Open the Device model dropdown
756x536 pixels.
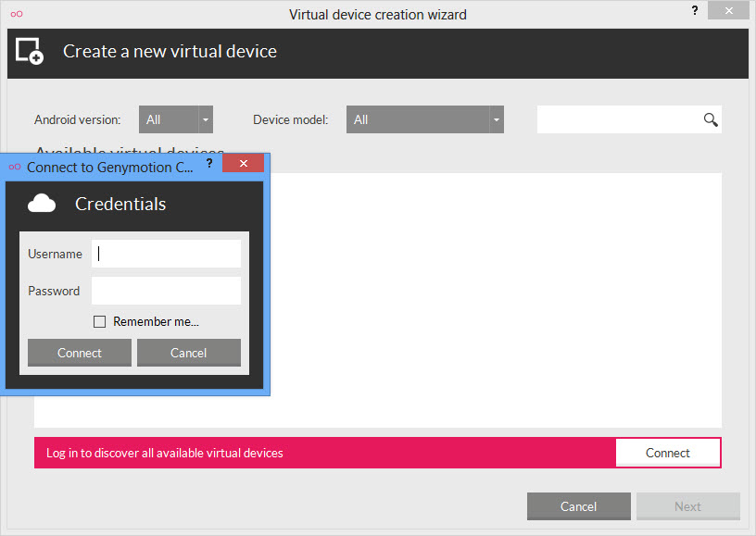coord(425,119)
